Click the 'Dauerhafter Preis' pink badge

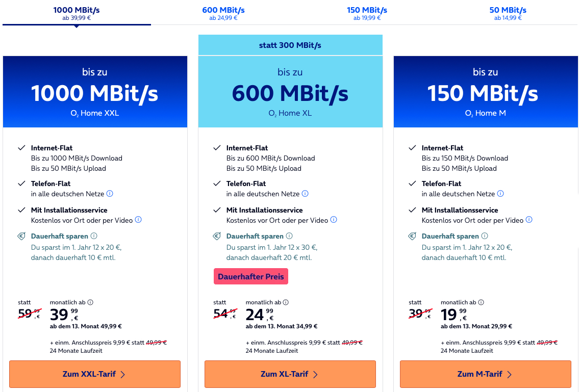pyautogui.click(x=251, y=277)
